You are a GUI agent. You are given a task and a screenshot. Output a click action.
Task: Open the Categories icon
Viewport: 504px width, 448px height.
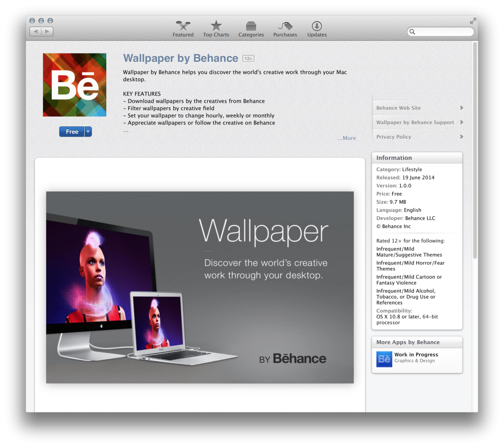(251, 26)
